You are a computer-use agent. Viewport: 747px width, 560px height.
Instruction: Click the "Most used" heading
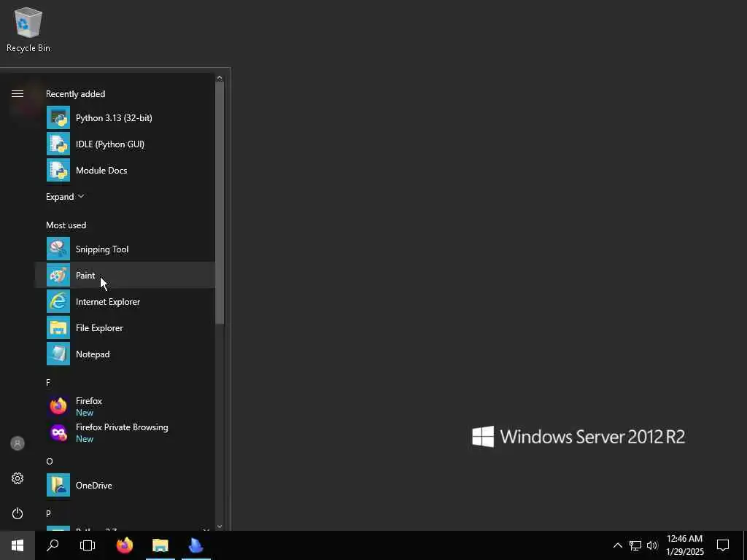(66, 225)
